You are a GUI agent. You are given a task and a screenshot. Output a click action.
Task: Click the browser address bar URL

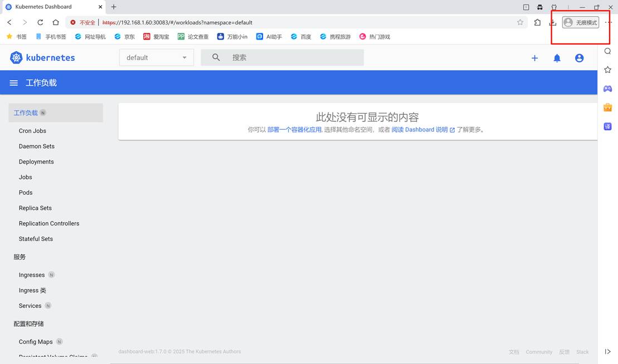coord(177,22)
